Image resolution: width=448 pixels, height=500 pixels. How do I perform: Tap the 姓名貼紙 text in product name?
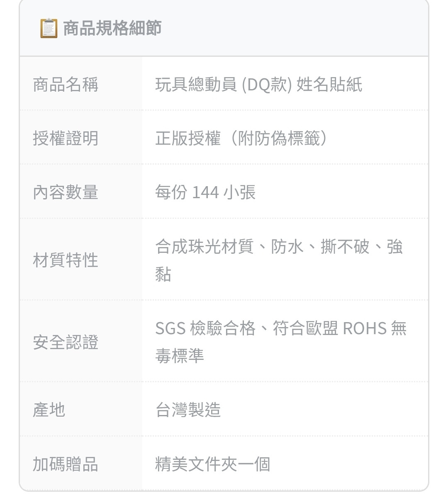[x=329, y=85]
